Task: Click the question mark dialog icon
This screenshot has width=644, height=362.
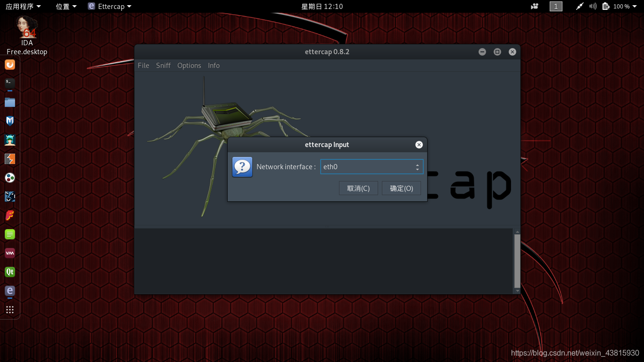Action: (x=242, y=167)
